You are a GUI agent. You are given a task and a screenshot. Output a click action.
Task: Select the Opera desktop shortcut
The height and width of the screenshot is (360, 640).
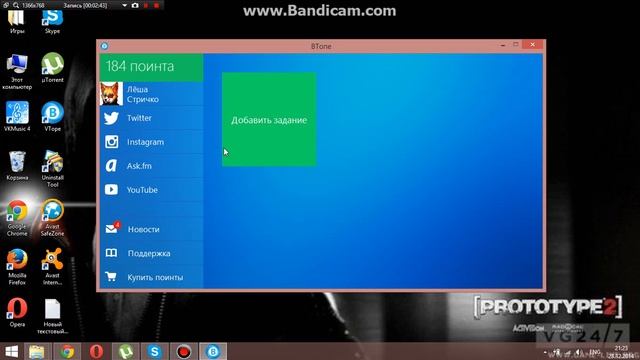[17, 312]
